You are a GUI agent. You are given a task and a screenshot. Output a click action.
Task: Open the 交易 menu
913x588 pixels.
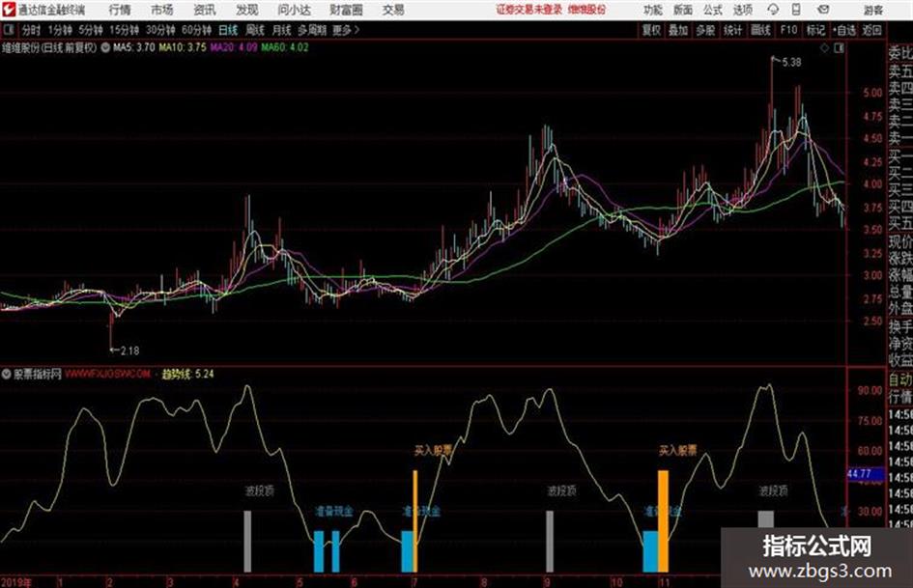click(393, 10)
